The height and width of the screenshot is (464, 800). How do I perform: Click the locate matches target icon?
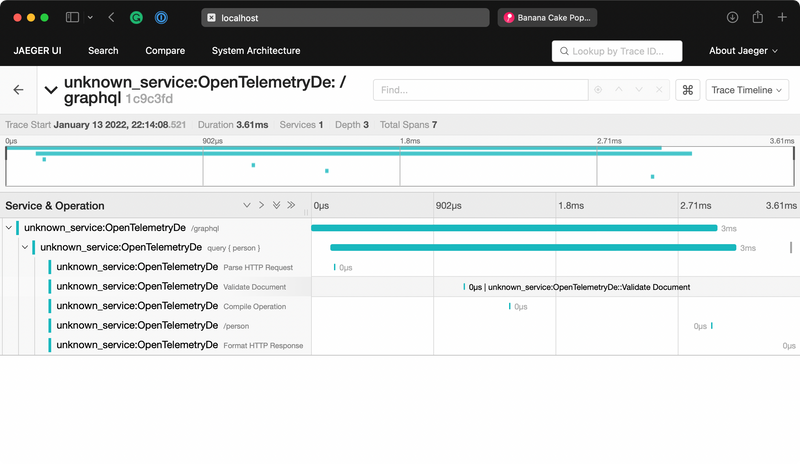click(x=598, y=90)
